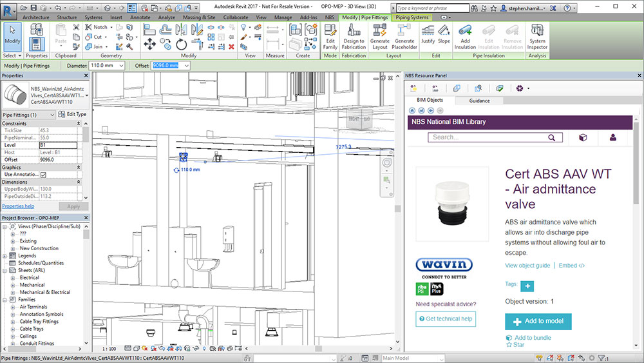Image resolution: width=644 pixels, height=363 pixels.
Task: Toggle the Use Annotation checkbox
Action: [44, 175]
